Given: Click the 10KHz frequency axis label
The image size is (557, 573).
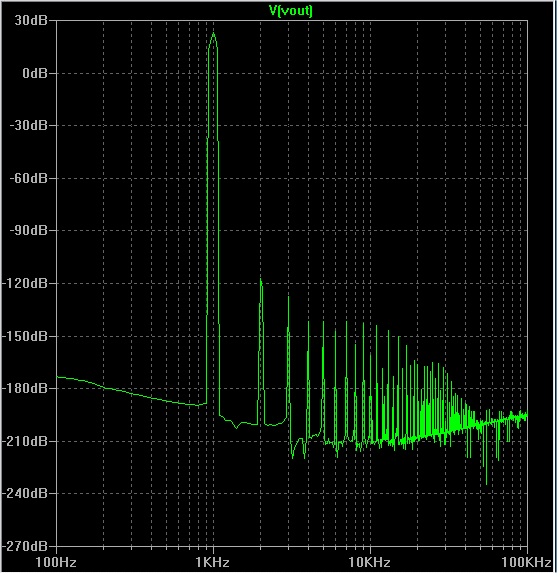Looking at the screenshot, I should click(x=369, y=562).
